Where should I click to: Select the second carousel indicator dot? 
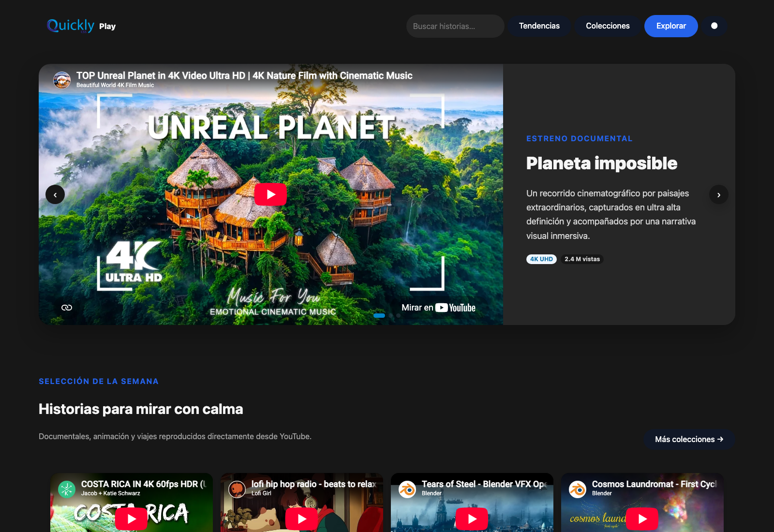[391, 315]
